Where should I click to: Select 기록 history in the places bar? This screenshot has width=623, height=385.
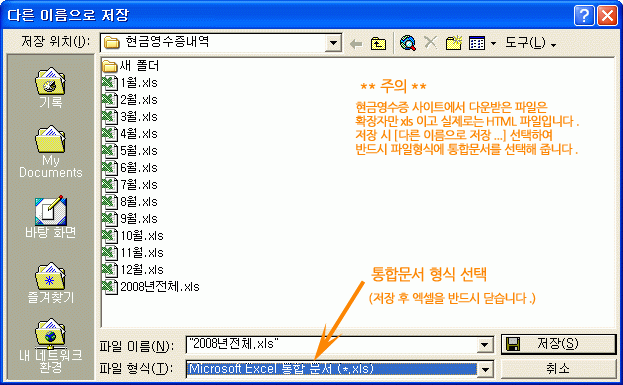[x=50, y=88]
